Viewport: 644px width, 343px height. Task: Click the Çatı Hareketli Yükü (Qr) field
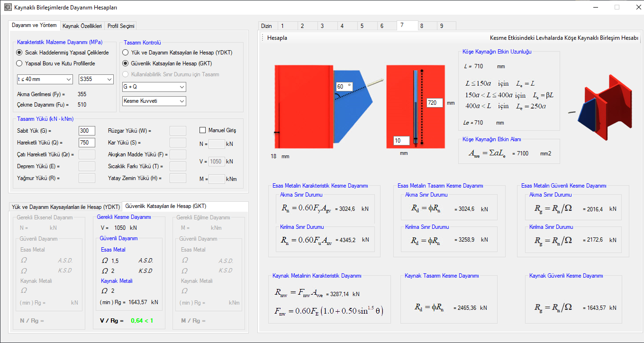87,154
